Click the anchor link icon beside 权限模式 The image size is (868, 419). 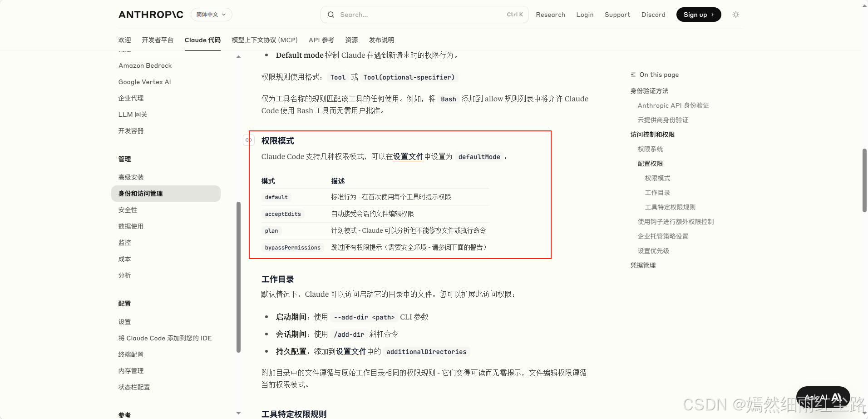(x=248, y=140)
